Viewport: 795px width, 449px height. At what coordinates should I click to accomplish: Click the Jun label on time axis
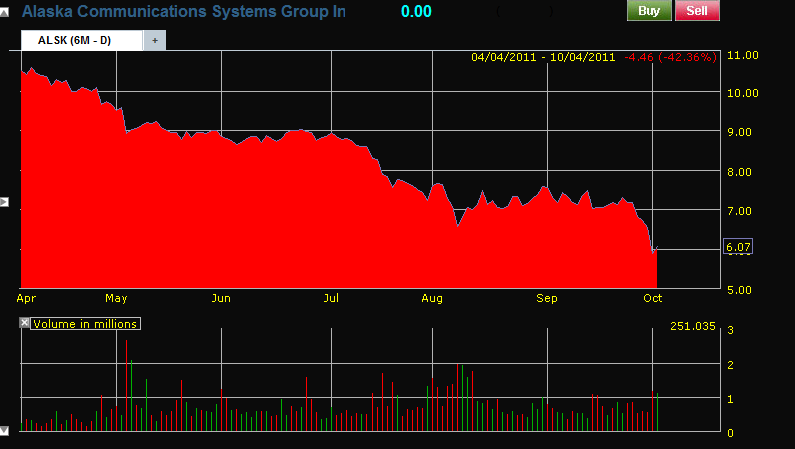[221, 298]
